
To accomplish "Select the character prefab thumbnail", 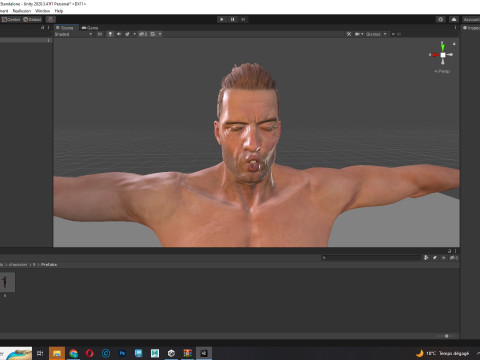I will click(x=7, y=282).
